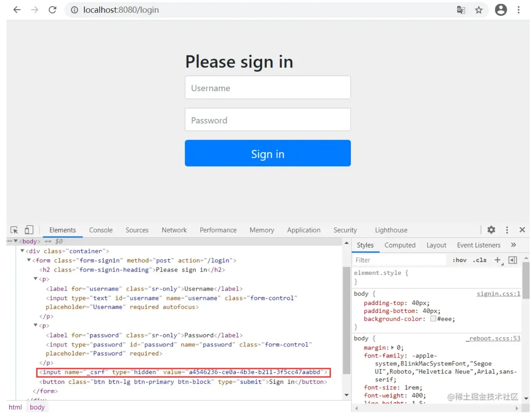Image resolution: width=532 pixels, height=418 pixels.
Task: Open the Console tab
Action: [101, 230]
